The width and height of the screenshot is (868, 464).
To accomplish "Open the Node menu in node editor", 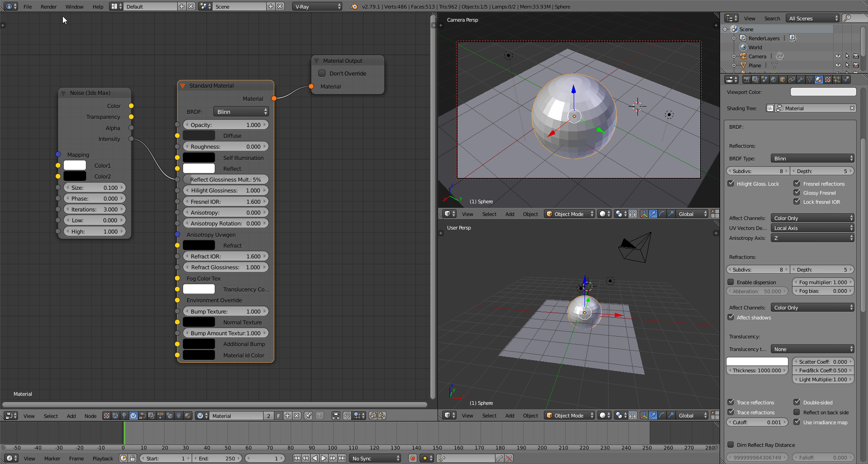I will point(90,416).
